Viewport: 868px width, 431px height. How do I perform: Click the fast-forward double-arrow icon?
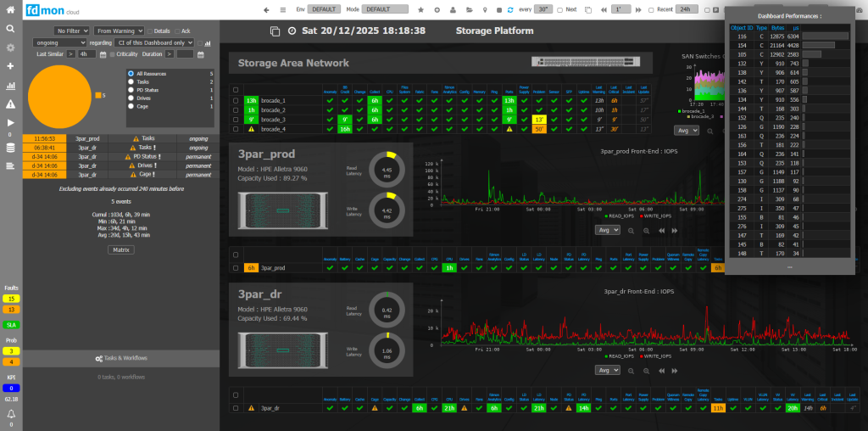coord(638,9)
